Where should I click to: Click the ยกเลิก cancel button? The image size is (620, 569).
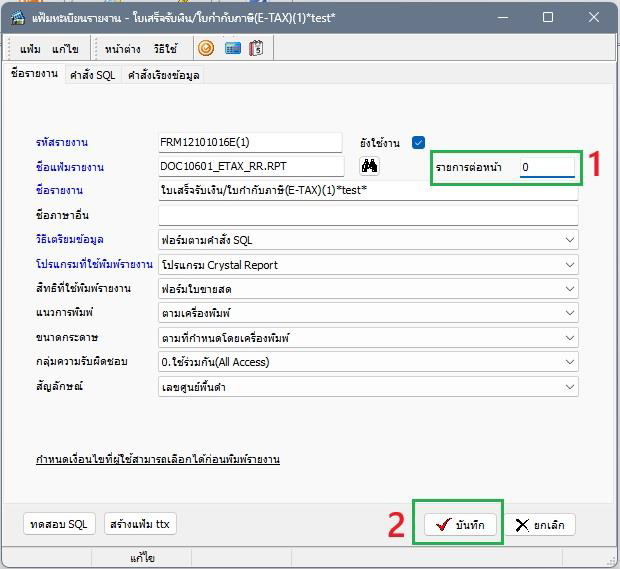click(x=539, y=525)
